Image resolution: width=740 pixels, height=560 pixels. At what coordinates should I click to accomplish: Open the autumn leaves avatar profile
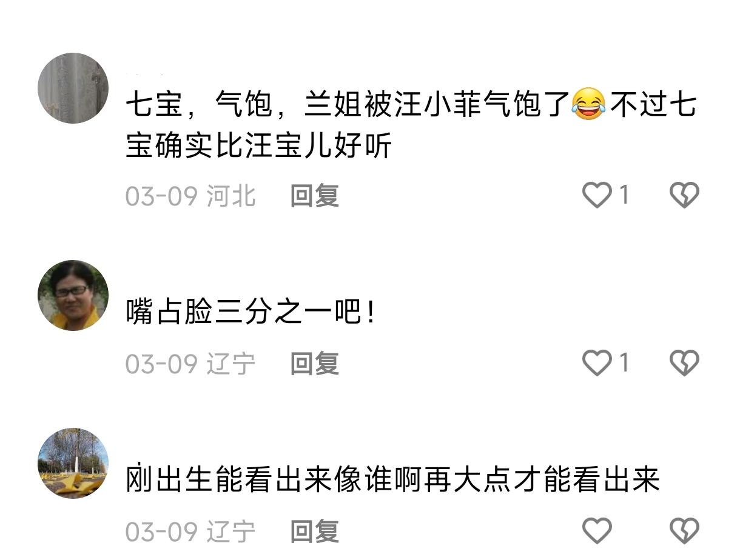click(73, 463)
